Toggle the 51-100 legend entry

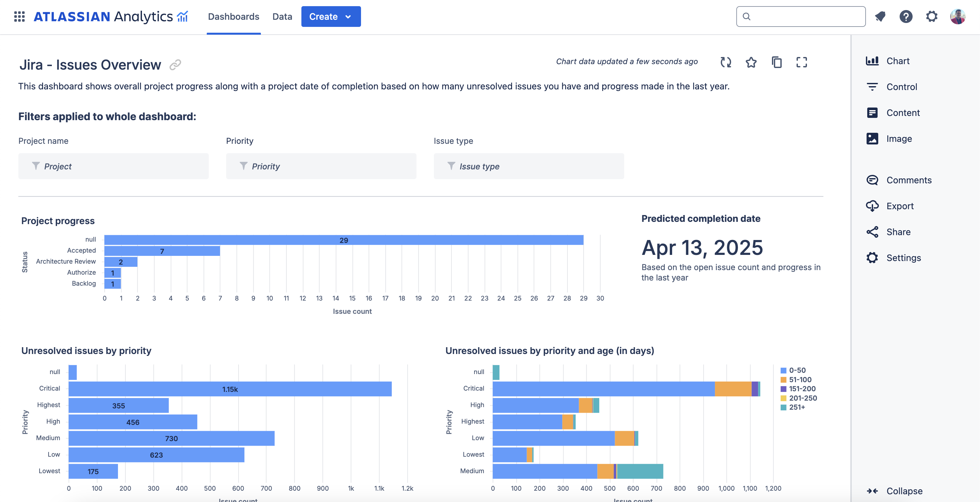tap(796, 380)
